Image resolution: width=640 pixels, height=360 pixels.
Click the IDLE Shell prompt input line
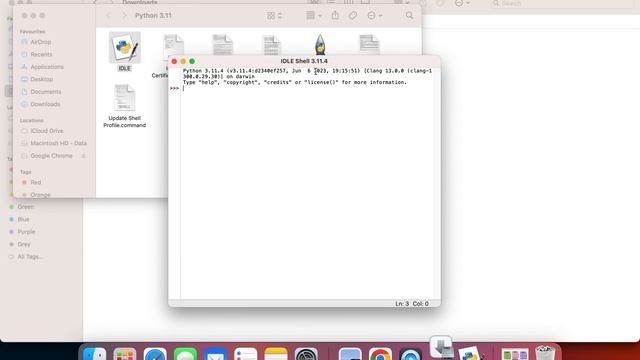coord(306,88)
